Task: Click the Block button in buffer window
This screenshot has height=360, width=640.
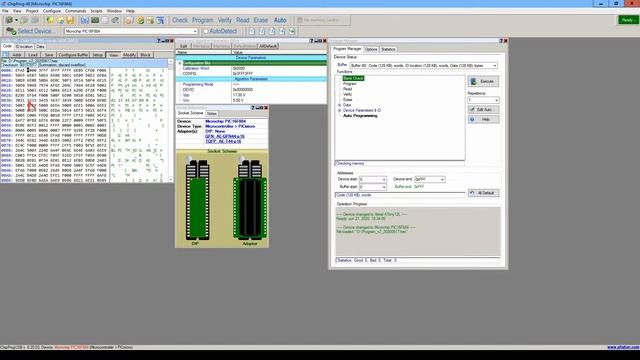Action: pyautogui.click(x=145, y=55)
